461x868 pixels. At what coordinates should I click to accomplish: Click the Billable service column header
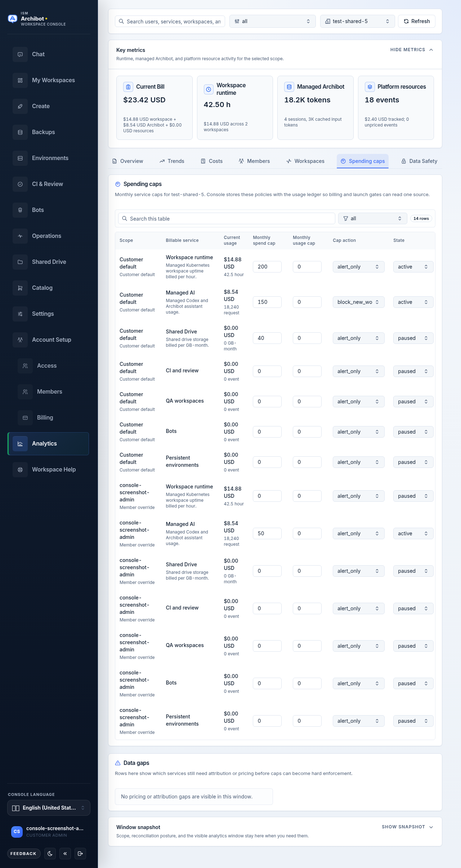[x=182, y=240]
